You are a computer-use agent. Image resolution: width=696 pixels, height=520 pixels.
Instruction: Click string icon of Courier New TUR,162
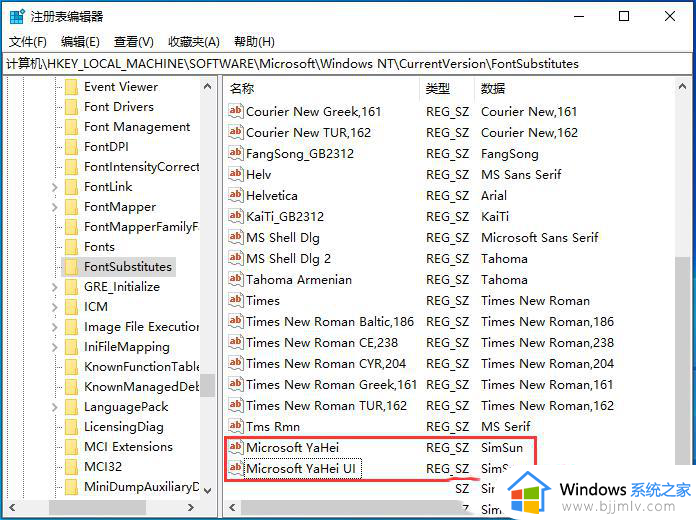click(x=236, y=132)
